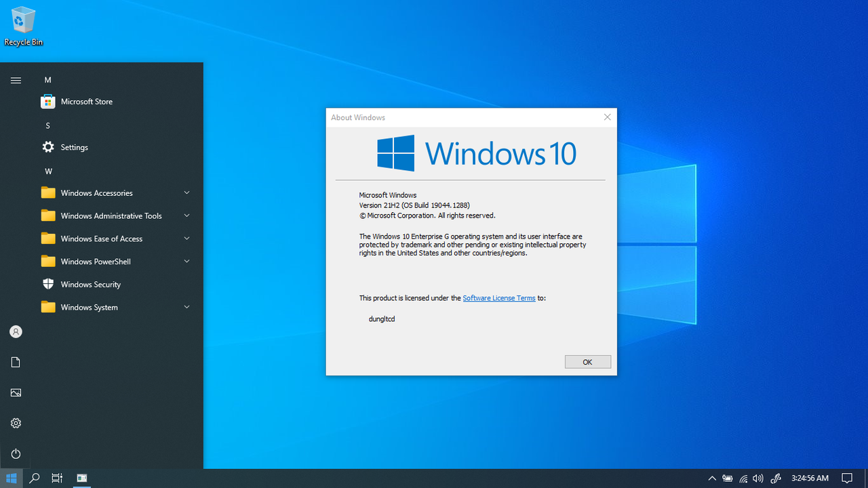Click the pen/ink workspace tray icon
Screen dimensions: 868x488
coord(776,478)
